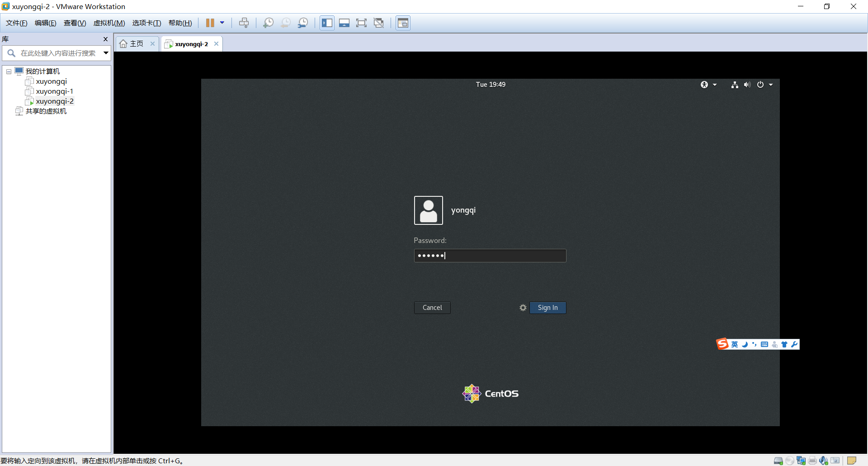Click the Tue 19:49 clock in CentOS
868x466 pixels.
point(491,85)
